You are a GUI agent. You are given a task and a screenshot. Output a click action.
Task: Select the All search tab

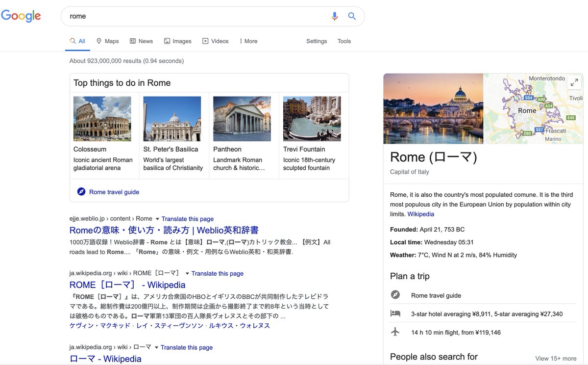click(77, 41)
